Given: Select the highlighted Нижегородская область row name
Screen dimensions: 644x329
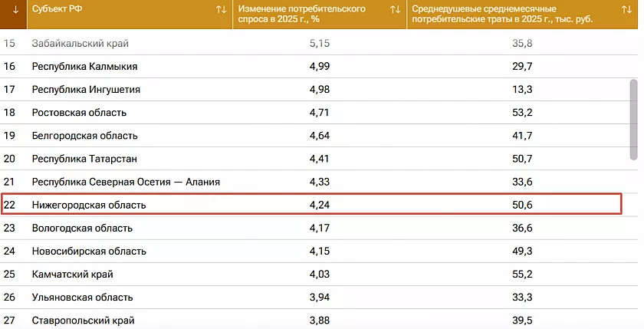Looking at the screenshot, I should [x=89, y=205].
